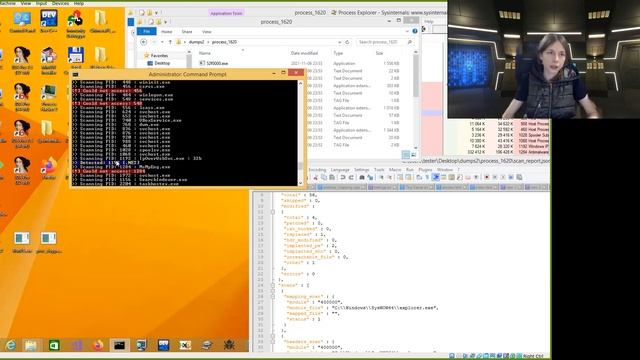The width and height of the screenshot is (640, 360).
Task: Open Window menu in Notepad++
Action: 445,169
